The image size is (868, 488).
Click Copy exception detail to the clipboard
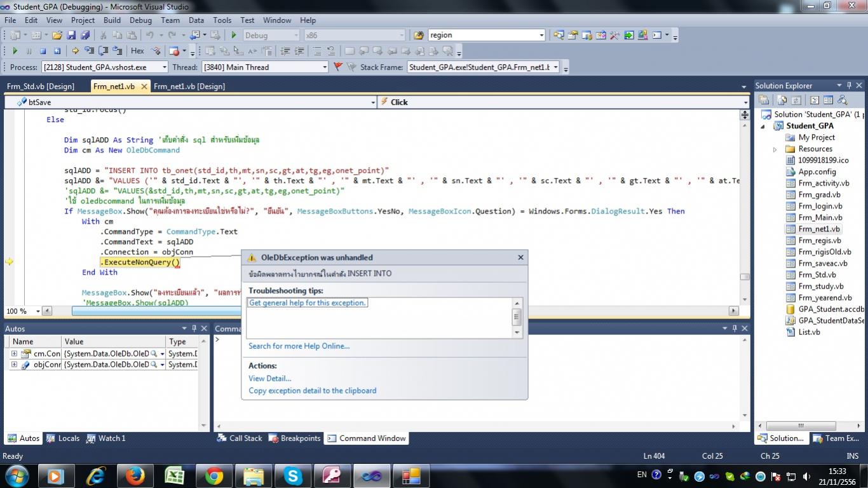coord(313,391)
